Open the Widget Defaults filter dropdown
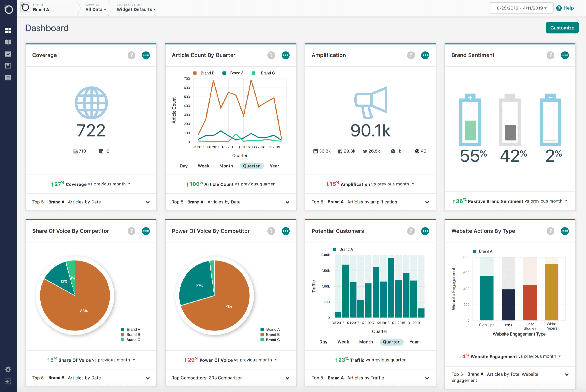 click(x=136, y=9)
